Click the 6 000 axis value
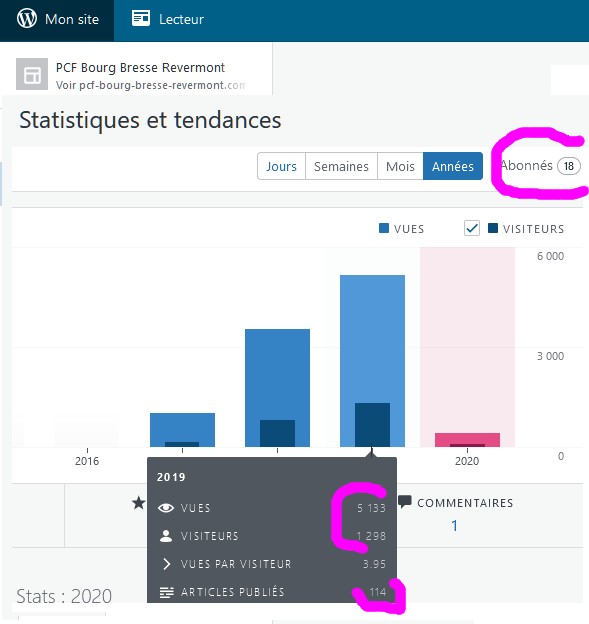Viewport: 589px width, 624px height. 550,256
